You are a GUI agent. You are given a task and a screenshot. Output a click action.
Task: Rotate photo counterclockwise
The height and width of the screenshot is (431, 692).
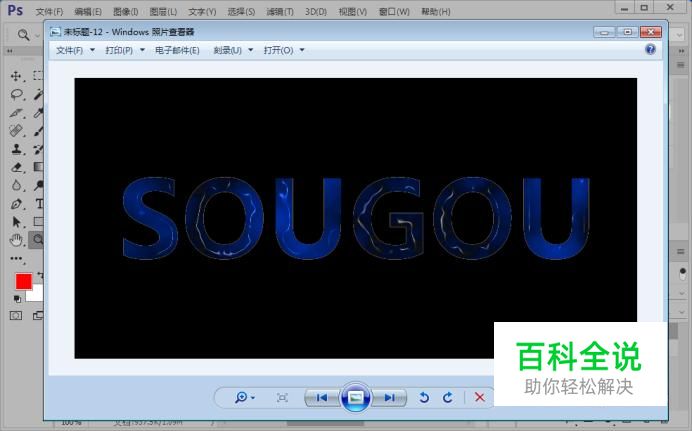point(424,397)
